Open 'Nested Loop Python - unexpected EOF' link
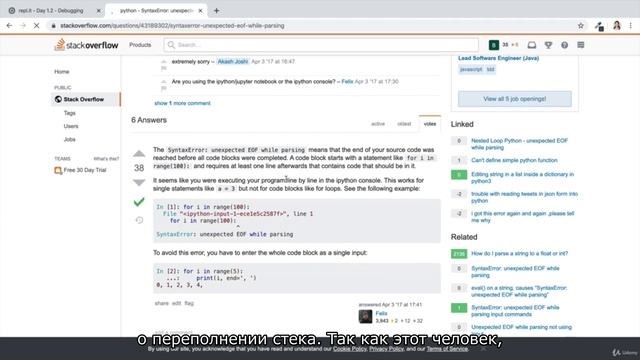This screenshot has height=360, width=640. tap(519, 144)
